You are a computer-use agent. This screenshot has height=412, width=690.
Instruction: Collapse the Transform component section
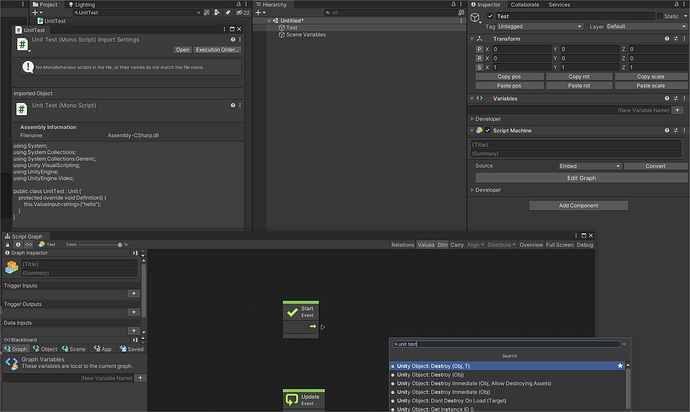tap(473, 37)
